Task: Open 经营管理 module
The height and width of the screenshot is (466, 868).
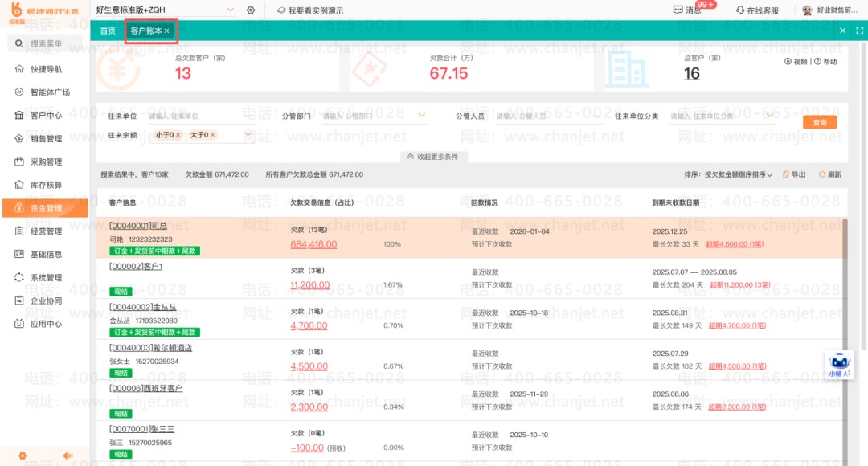Action: coord(45,231)
